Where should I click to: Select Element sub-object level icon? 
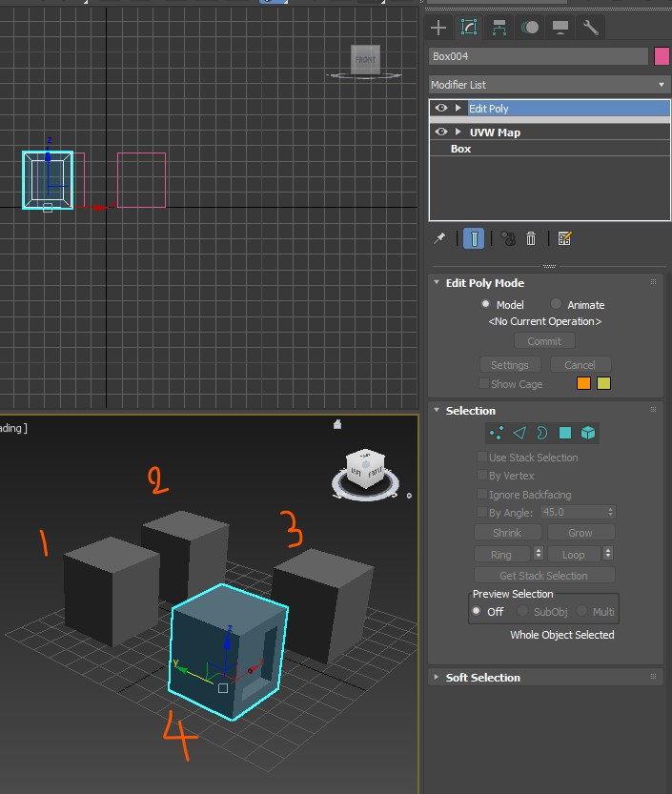tap(588, 433)
